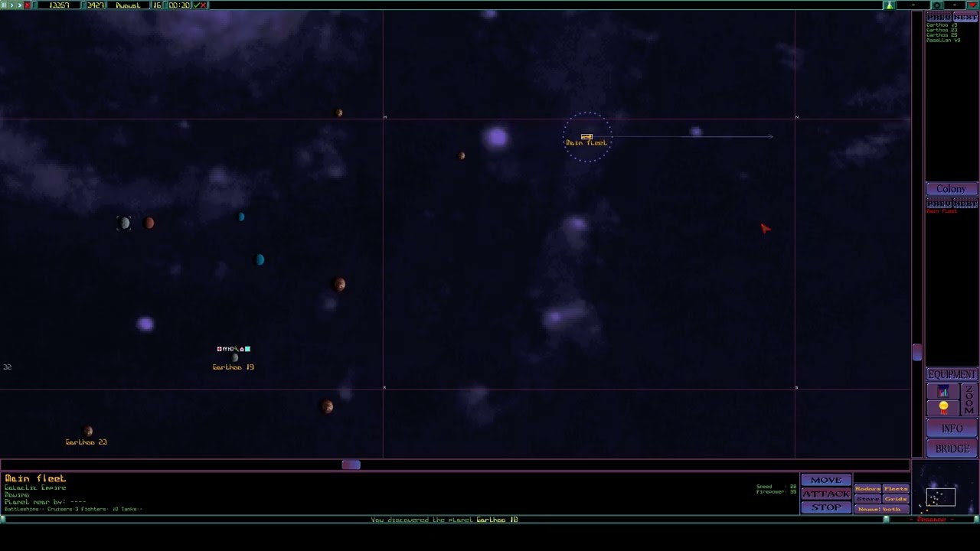Click the fleet list PREV button below Colony
Screen dimensions: 980x551
click(939, 204)
